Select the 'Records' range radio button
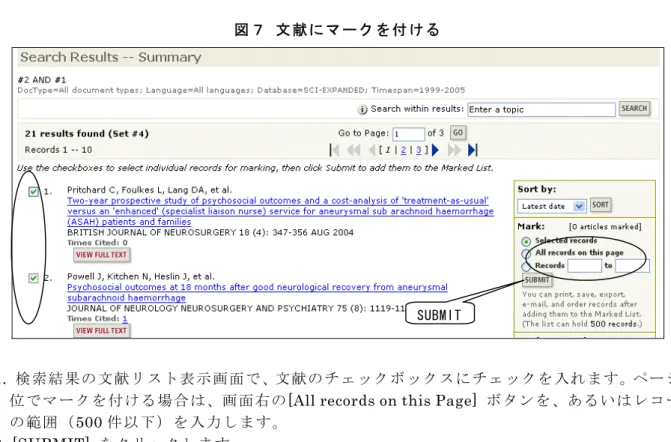Image resolution: width=671 pixels, height=442 pixels. point(526,266)
